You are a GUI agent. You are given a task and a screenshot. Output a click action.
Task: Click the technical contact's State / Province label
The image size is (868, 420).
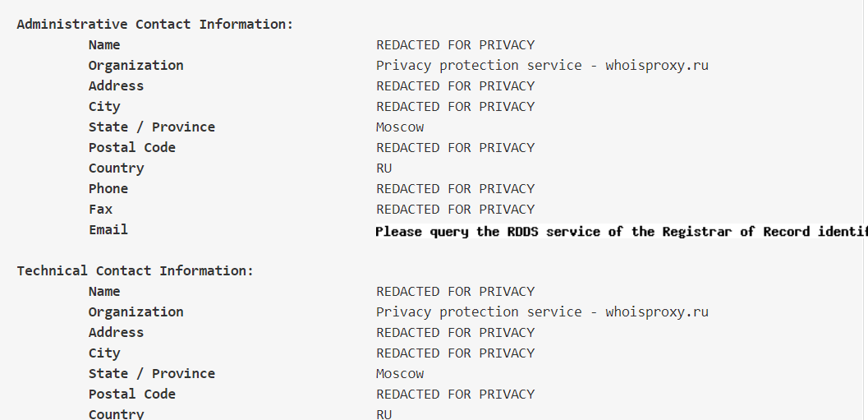(151, 374)
